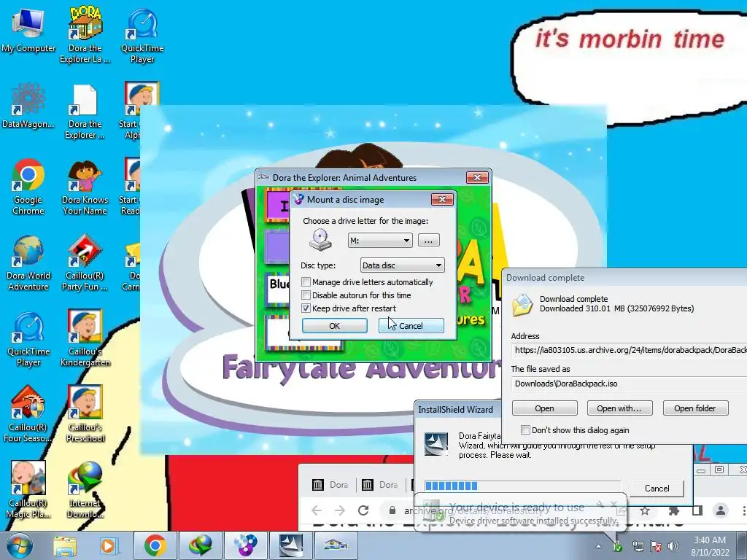Open Google Chrome desktop shortcut
Image resolution: width=747 pixels, height=560 pixels.
pos(28,187)
